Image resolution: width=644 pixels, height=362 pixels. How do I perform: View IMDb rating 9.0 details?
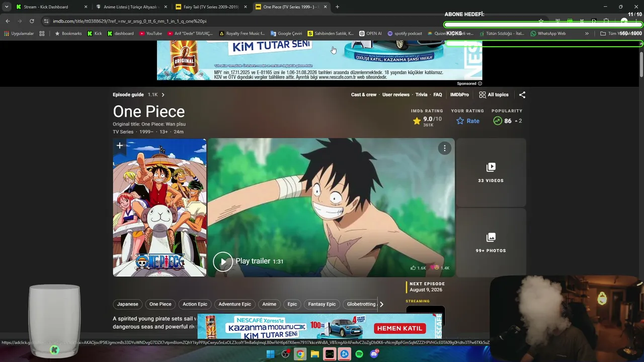click(x=427, y=121)
